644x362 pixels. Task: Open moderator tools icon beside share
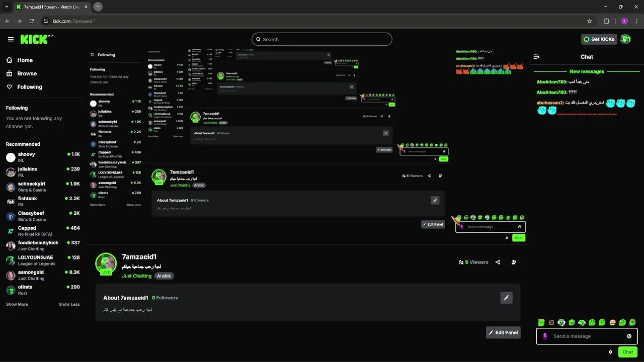click(x=514, y=262)
